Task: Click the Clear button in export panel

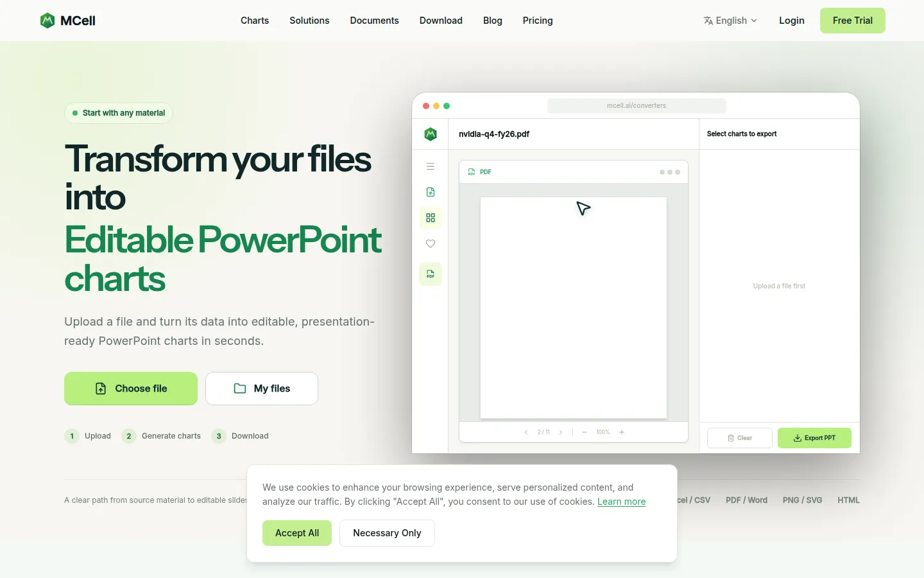Action: click(x=740, y=438)
